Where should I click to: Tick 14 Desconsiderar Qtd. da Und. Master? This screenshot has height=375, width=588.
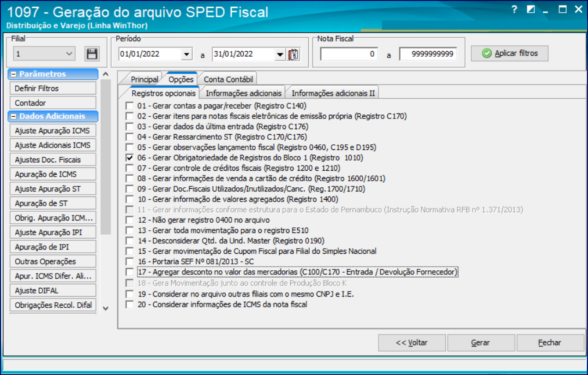click(130, 241)
